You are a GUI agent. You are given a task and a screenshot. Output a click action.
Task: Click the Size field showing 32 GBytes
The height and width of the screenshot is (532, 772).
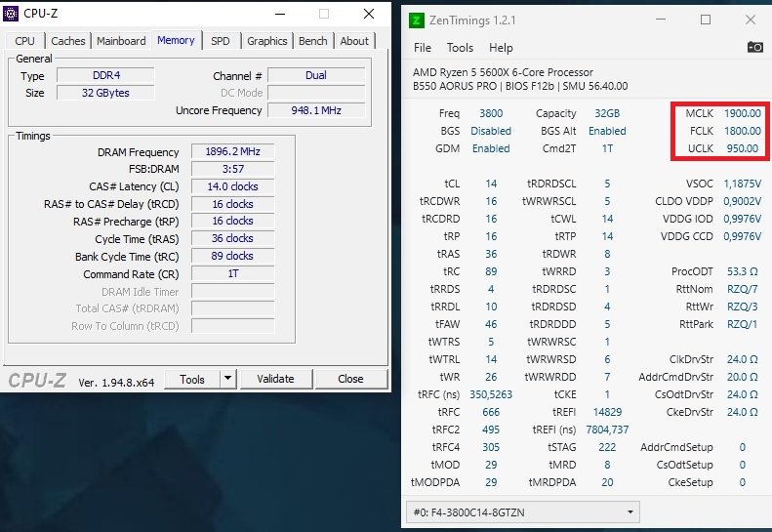click(105, 93)
